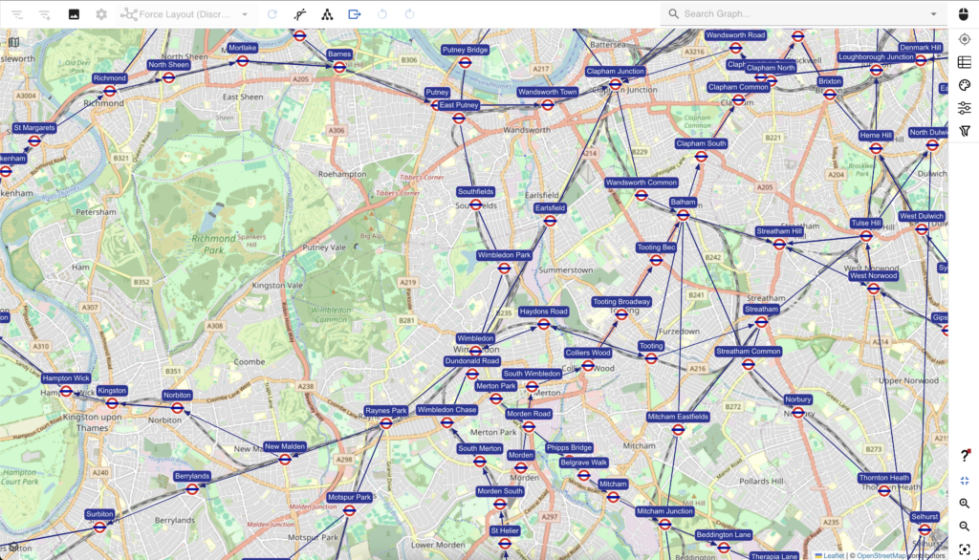Toggle the map layer icon on the map

pos(13,42)
